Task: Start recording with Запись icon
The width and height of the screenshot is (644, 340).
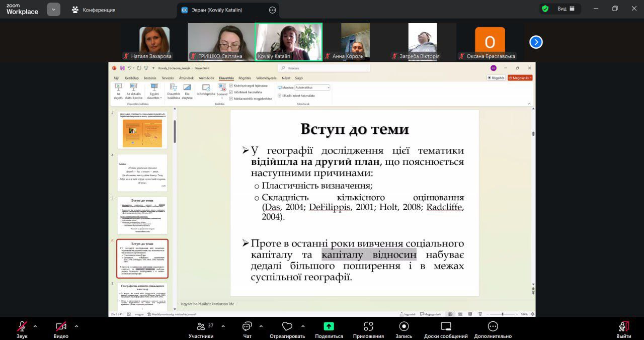Action: [404, 326]
